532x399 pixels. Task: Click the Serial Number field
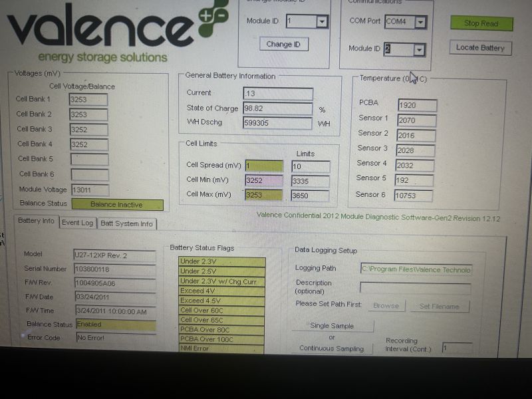pos(115,269)
